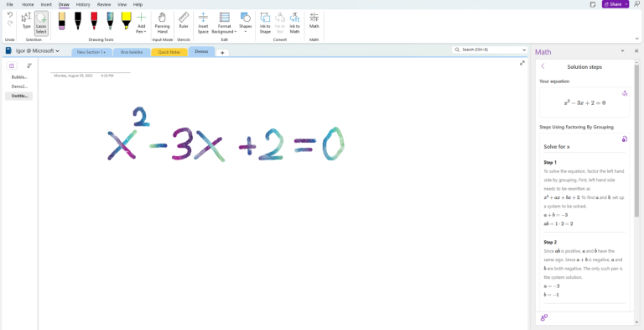Click the Undo arrow icon
The height and width of the screenshot is (330, 644).
point(10,14)
